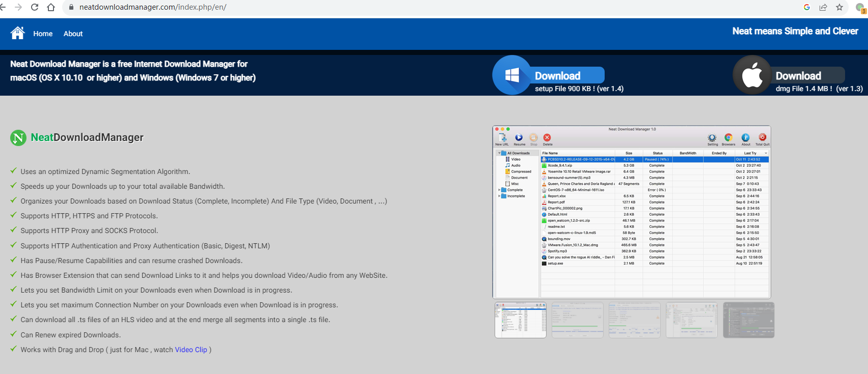Select the Default.html row
Viewport: 868px width, 374px height.
[655, 214]
